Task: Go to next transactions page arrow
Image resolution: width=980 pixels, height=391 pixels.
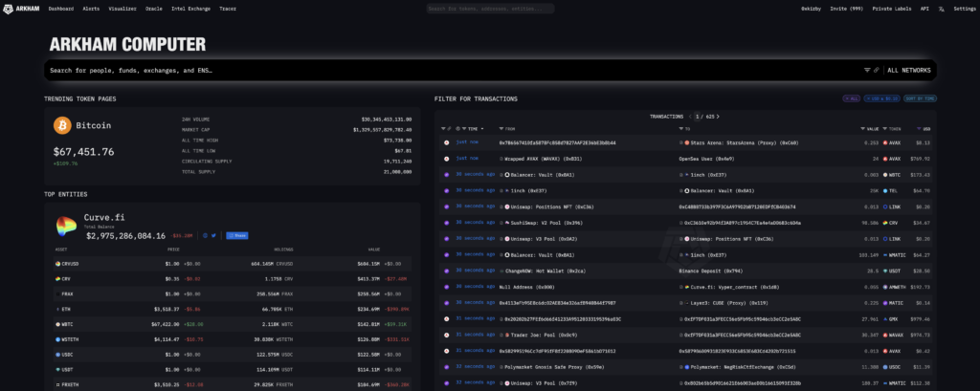Action: point(718,117)
